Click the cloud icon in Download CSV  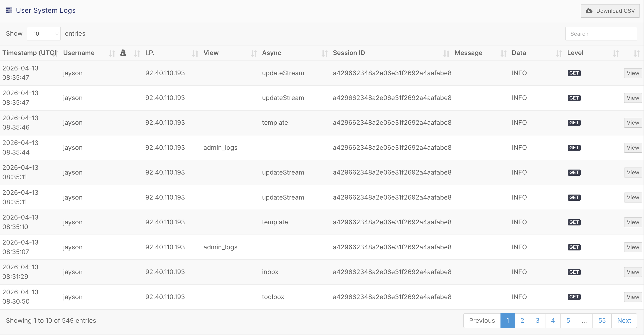pos(589,11)
